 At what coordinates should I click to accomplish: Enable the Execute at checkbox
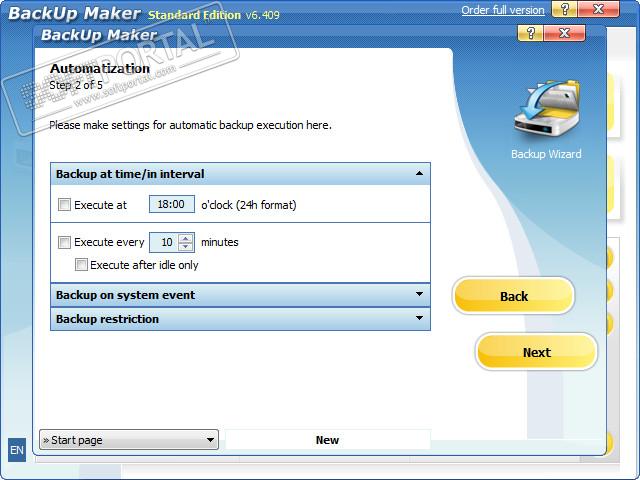point(64,204)
